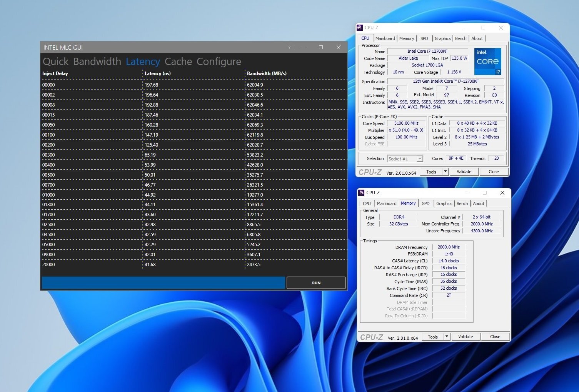
Task: Go to the Configure tab in MLC
Action: pos(219,62)
